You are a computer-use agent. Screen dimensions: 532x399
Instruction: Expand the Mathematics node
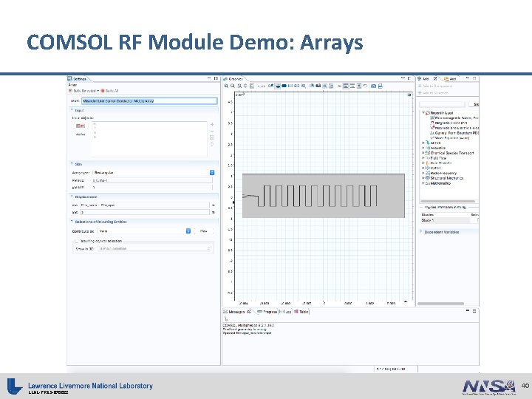tap(423, 183)
